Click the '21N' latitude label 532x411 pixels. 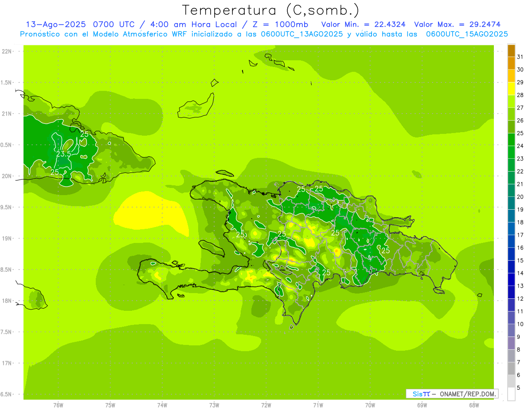(7, 114)
